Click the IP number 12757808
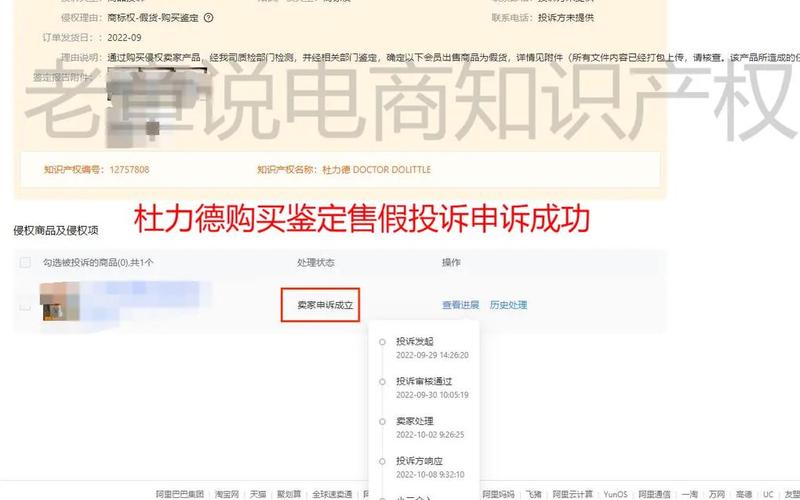The height and width of the screenshot is (500, 800). point(129,169)
